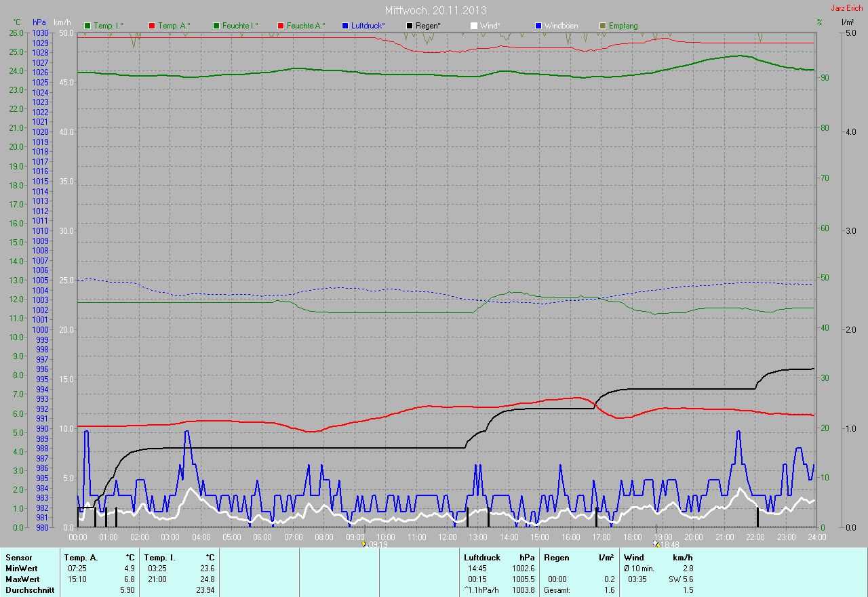Screen dimensions: 868x597
Task: Select maximum rain value 0.2
Action: pos(609,579)
